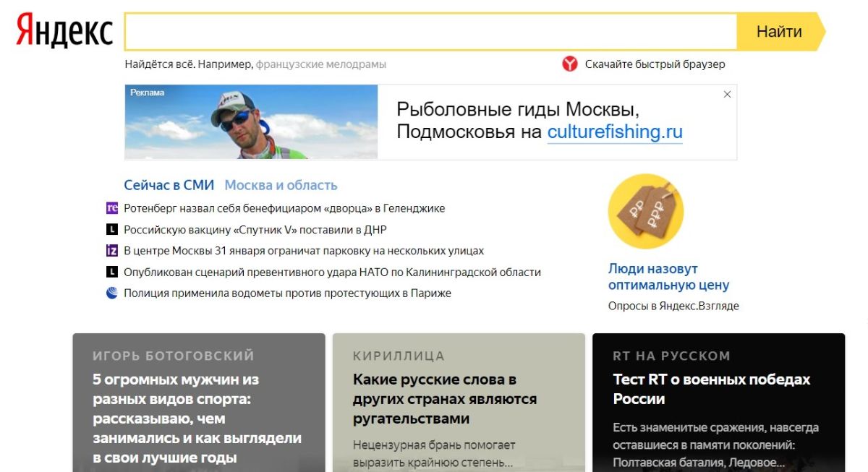Open Кириллица card about Russian swear words
The image size is (868, 472).
pyautogui.click(x=459, y=403)
